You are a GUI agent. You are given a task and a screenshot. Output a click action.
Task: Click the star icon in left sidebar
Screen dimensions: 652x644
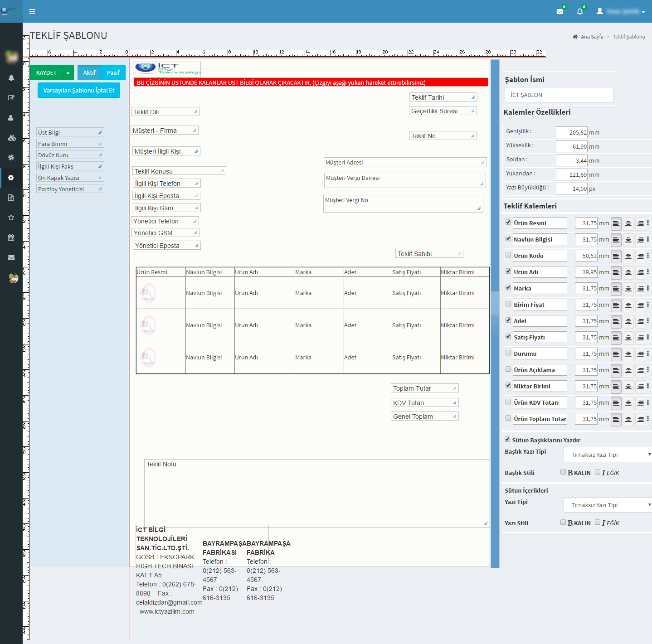11,218
